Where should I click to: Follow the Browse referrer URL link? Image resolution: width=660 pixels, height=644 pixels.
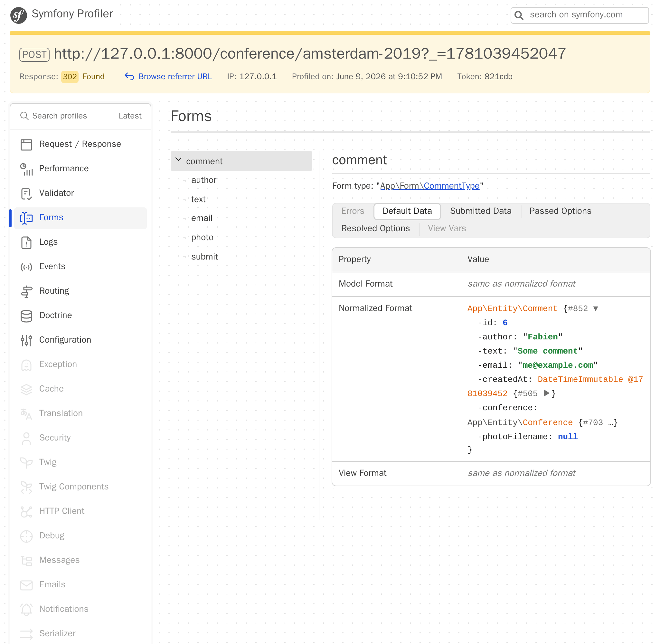pyautogui.click(x=175, y=76)
